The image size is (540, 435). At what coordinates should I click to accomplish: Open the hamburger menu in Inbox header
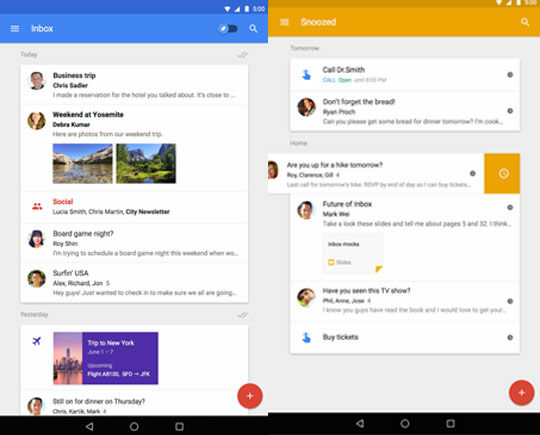click(x=15, y=29)
